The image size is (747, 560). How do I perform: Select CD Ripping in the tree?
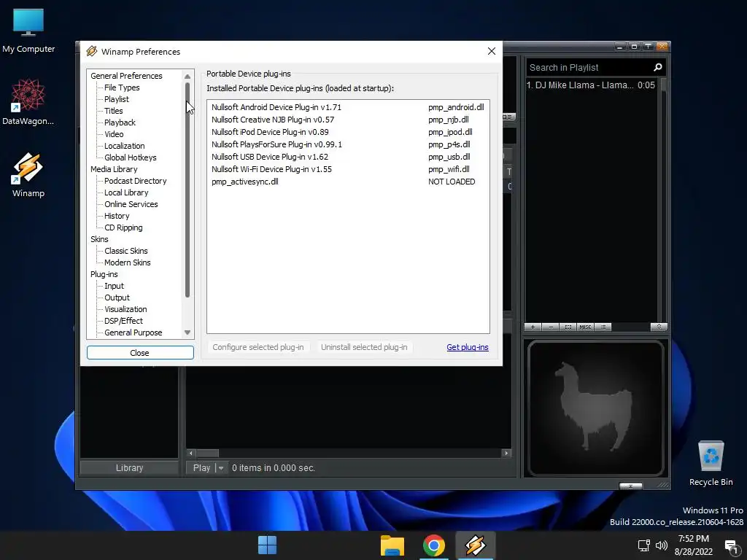point(123,227)
